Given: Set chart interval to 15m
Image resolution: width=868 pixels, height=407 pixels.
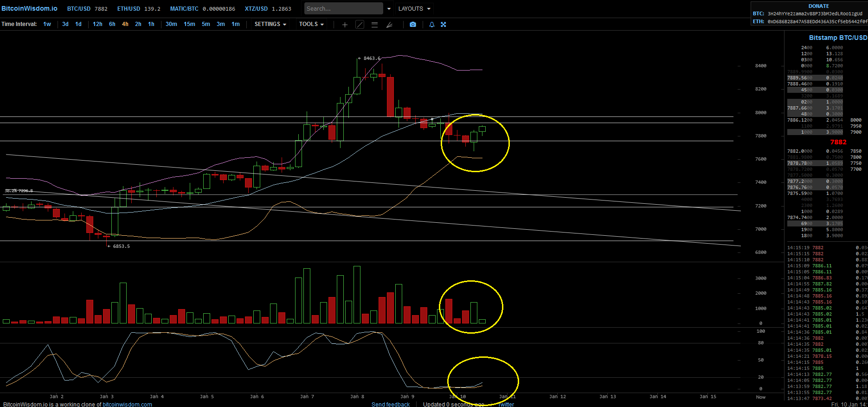Looking at the screenshot, I should [x=189, y=24].
